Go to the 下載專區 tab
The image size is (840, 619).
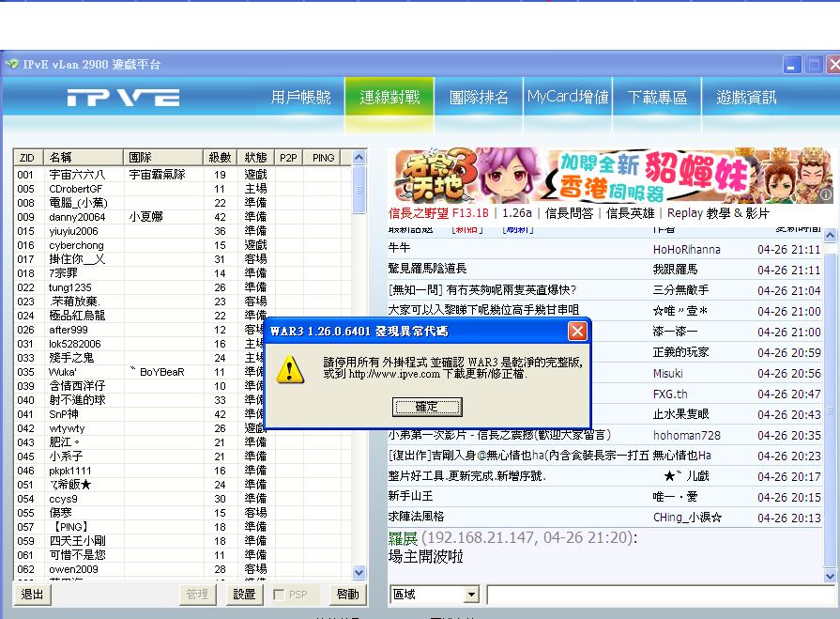657,97
